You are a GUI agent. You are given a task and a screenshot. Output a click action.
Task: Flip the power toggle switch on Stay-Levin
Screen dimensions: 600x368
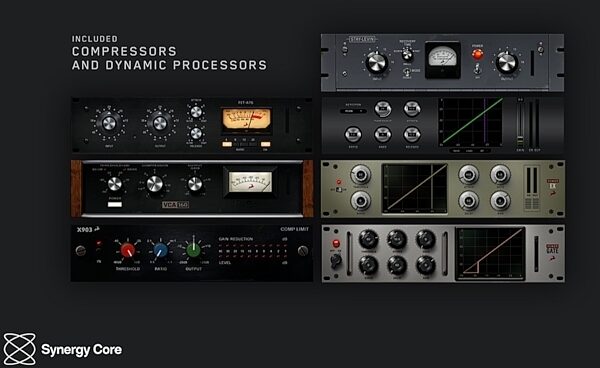click(477, 69)
